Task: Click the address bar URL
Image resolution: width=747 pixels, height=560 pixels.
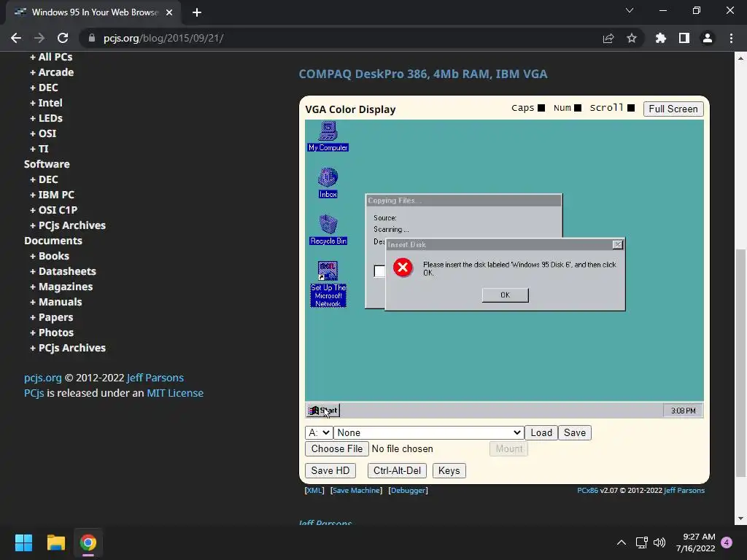Action: click(163, 38)
